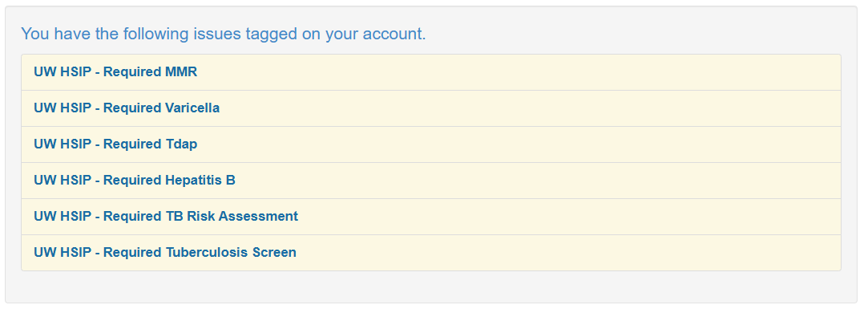Click the word Screen in the last issue row
This screenshot has height=313, width=868.
[x=274, y=252]
